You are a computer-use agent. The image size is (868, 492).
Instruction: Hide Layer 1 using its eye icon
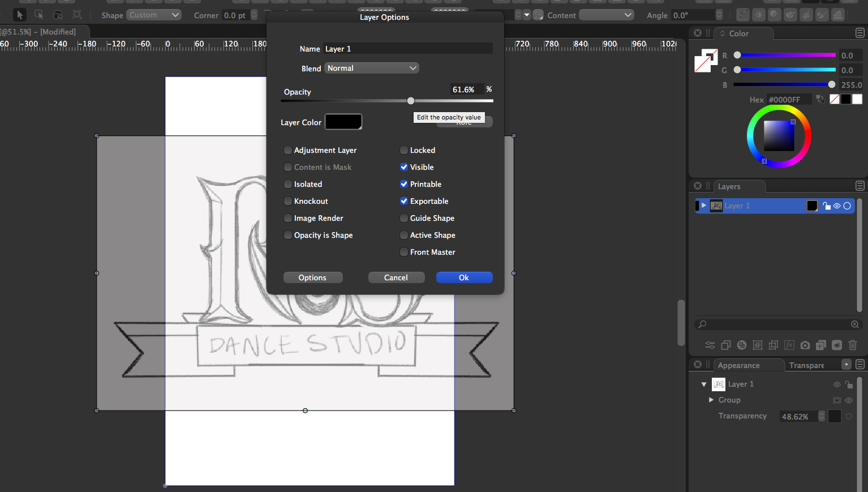click(x=837, y=206)
